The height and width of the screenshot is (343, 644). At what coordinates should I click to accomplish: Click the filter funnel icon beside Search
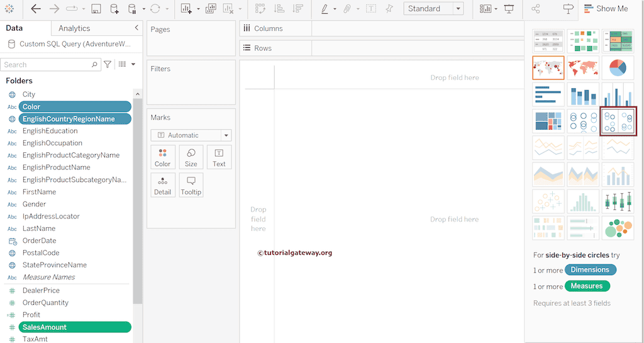108,64
